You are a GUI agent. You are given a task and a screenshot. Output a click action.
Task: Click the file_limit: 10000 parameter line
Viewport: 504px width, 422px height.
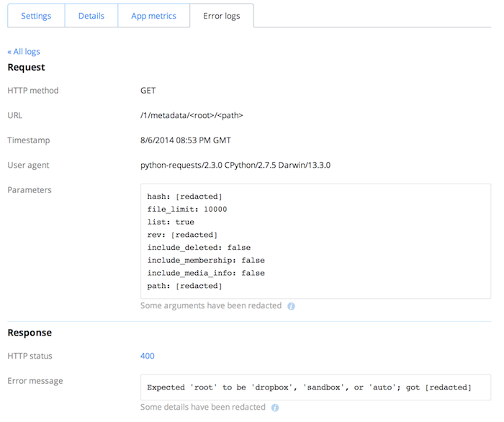click(186, 209)
